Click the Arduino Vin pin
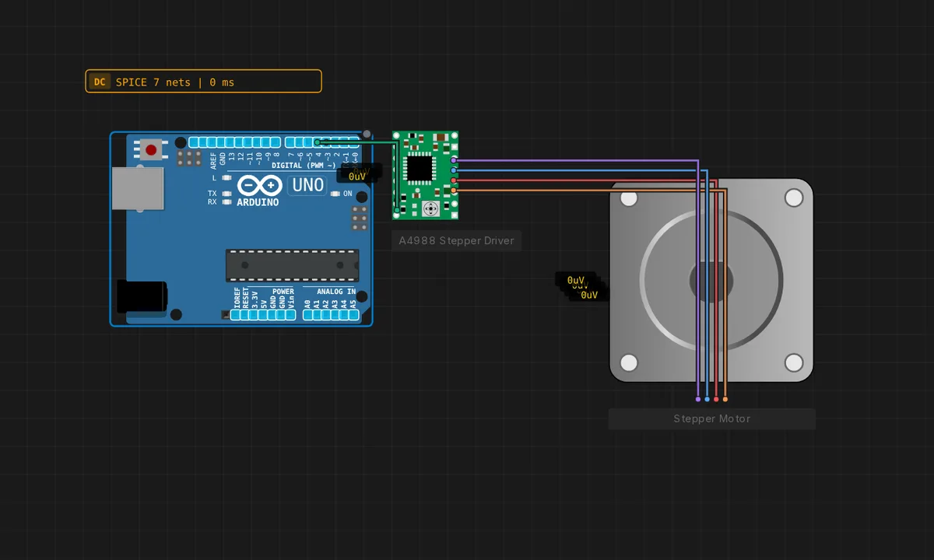The height and width of the screenshot is (560, 934). (x=291, y=315)
